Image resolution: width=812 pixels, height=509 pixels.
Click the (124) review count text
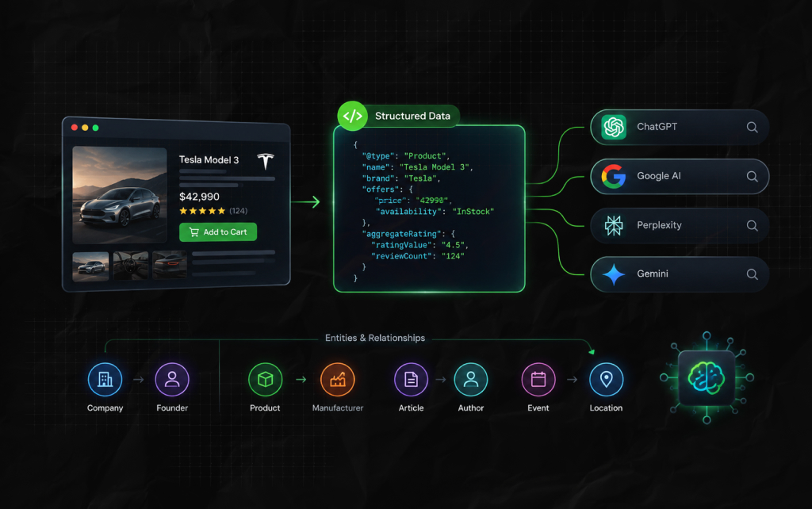238,211
